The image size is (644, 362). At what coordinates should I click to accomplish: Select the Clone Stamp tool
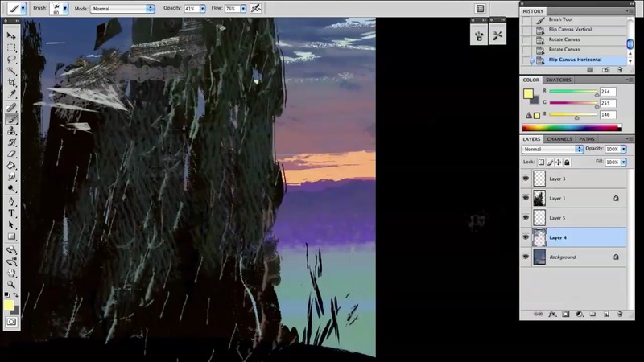tap(11, 130)
